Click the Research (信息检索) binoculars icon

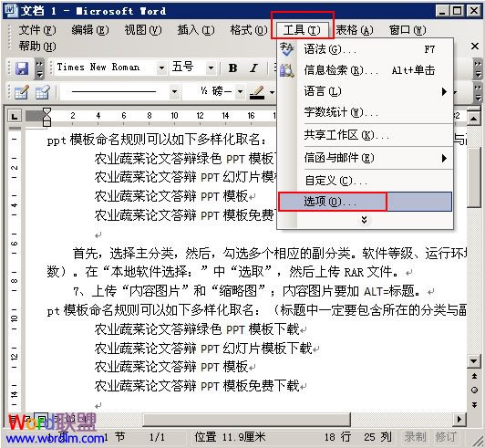point(287,70)
